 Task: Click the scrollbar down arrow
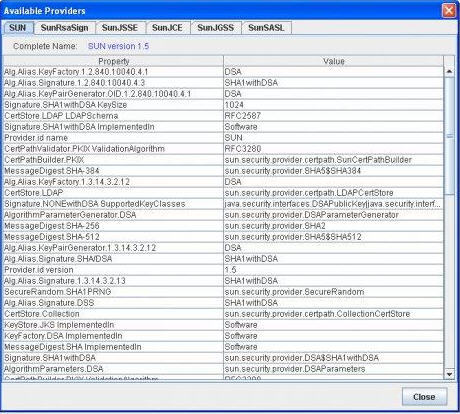[449, 374]
